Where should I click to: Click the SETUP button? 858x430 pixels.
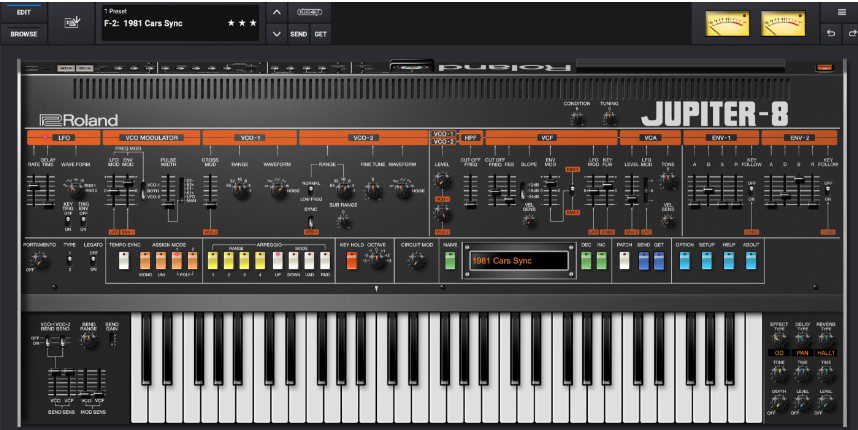point(707,261)
